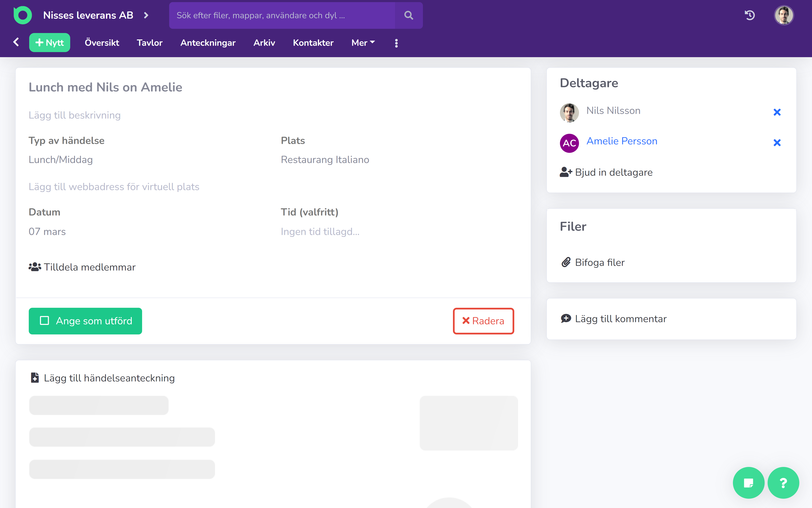Click Bjud in deltagare text
Viewport: 812px width, 508px height.
click(x=614, y=172)
